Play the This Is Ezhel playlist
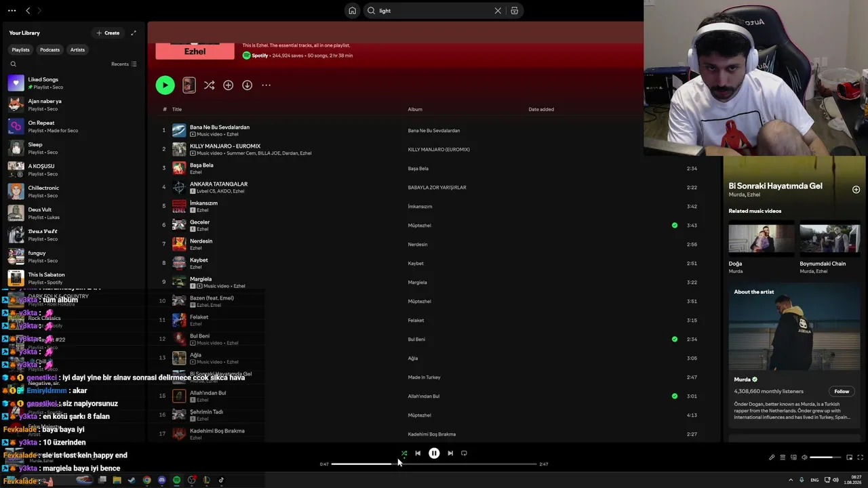This screenshot has width=868, height=488. (165, 85)
